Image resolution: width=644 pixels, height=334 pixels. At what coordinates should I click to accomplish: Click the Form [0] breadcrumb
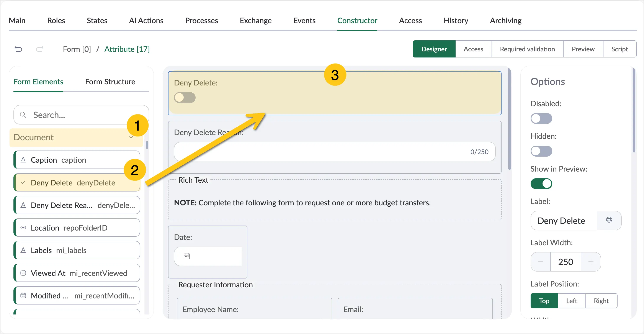(77, 49)
